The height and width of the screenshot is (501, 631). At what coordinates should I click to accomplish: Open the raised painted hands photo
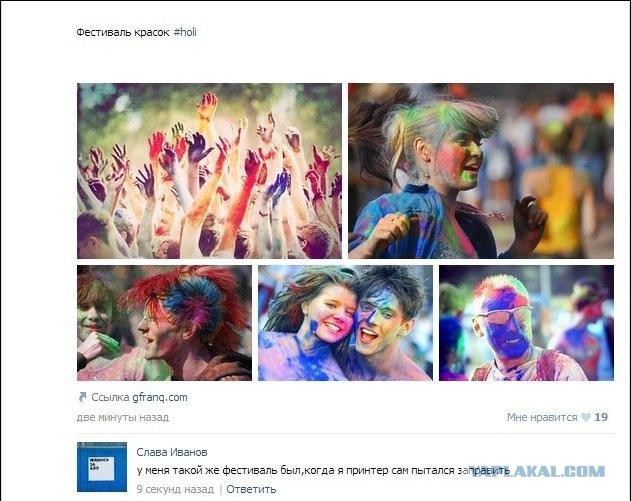tap(209, 171)
